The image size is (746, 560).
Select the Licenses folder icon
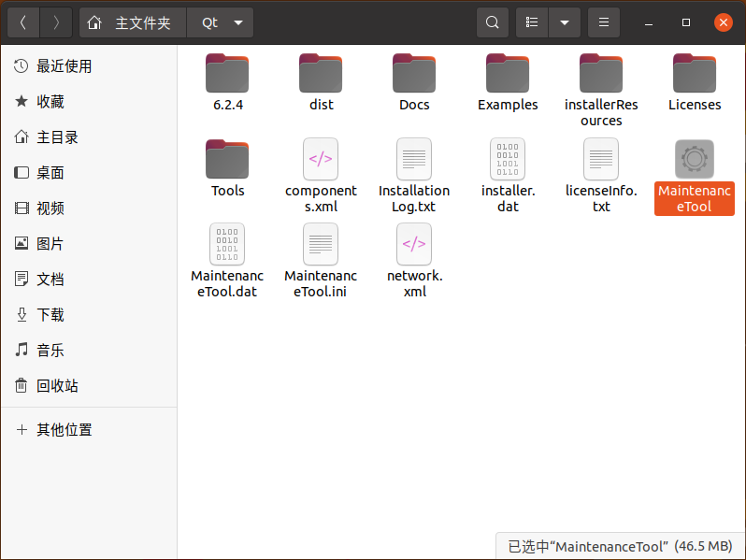695,73
